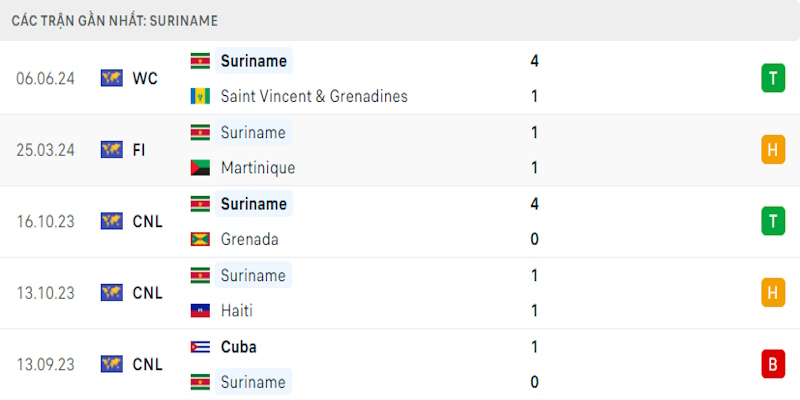Click the green T result badge for 06.06.24
This screenshot has height=400, width=800.
772,78
